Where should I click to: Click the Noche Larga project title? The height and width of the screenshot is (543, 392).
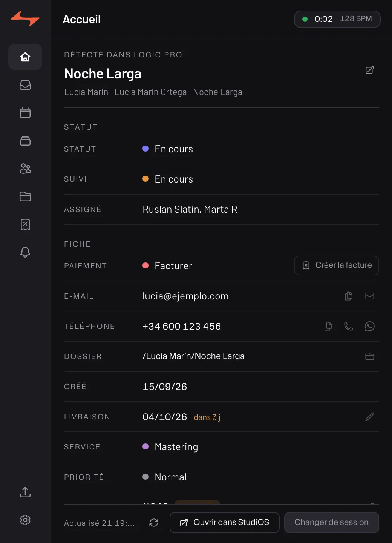click(x=103, y=74)
